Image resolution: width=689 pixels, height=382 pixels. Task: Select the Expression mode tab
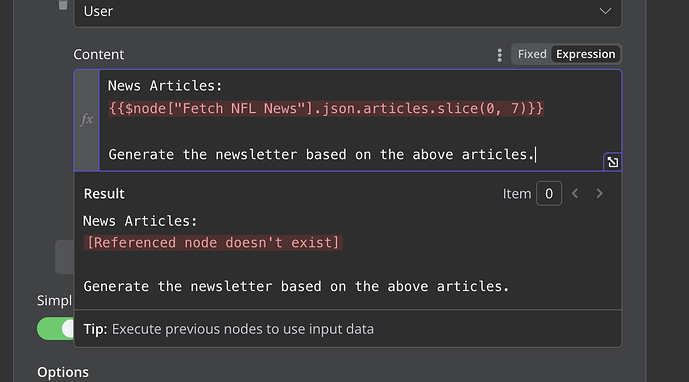coord(585,54)
